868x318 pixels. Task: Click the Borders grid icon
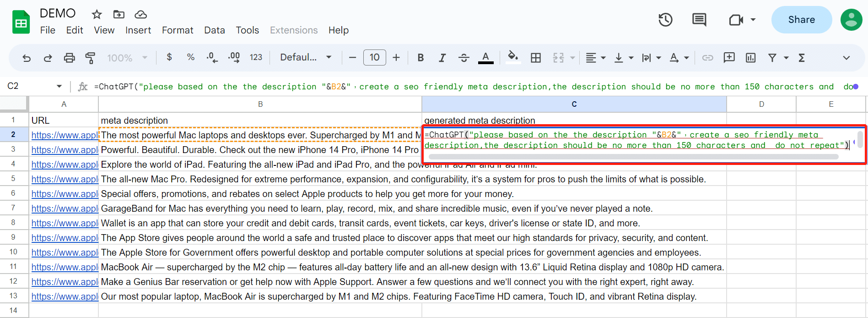click(535, 58)
